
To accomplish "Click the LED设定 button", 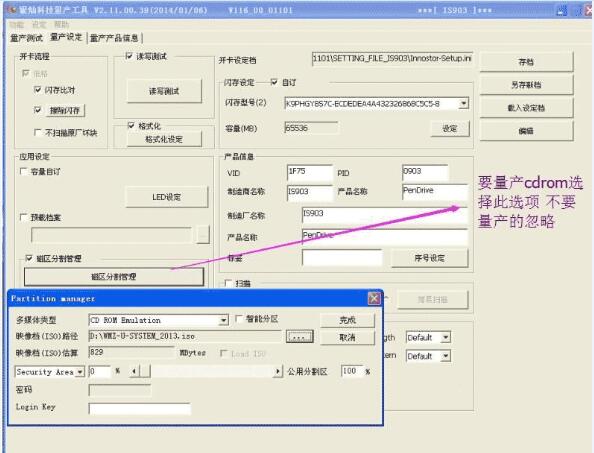I will pyautogui.click(x=167, y=197).
